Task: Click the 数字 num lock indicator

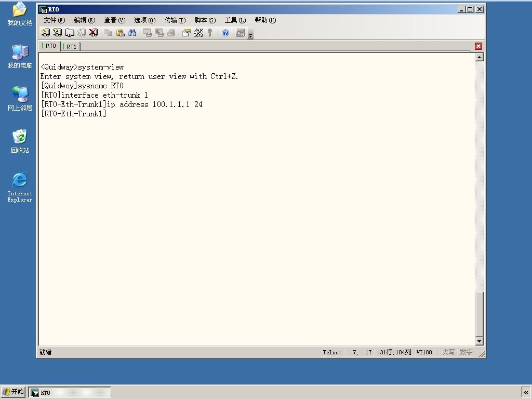Action: click(466, 352)
